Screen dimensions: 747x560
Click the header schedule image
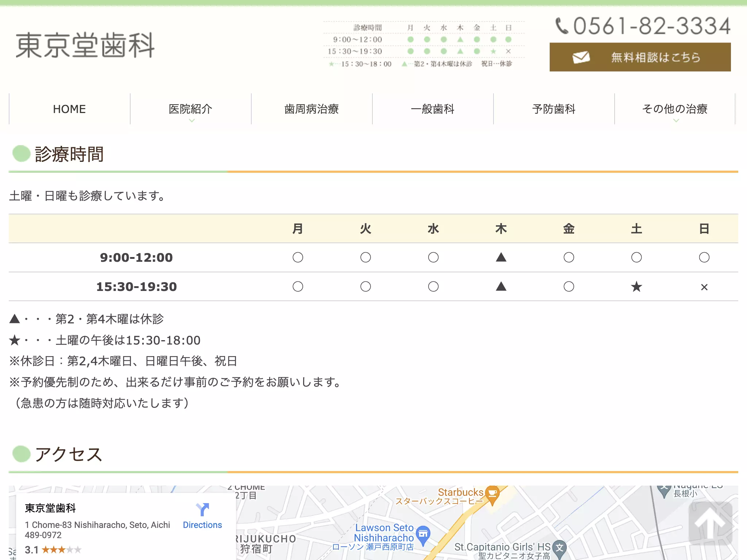point(424,45)
